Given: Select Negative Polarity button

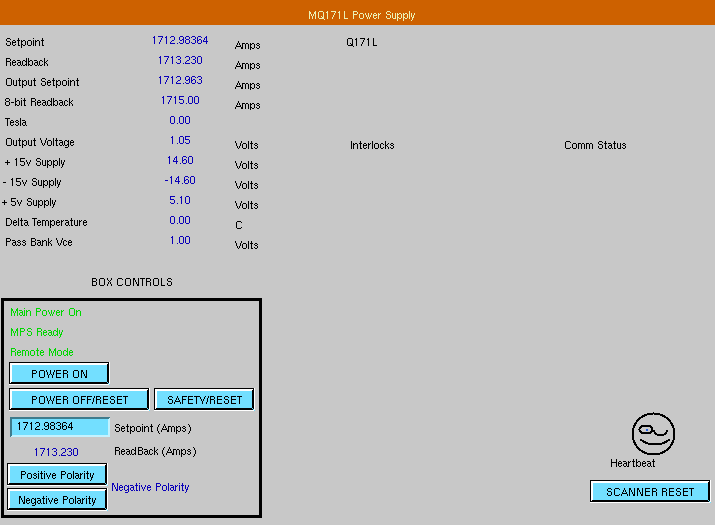Looking at the screenshot, I should click(x=57, y=499).
